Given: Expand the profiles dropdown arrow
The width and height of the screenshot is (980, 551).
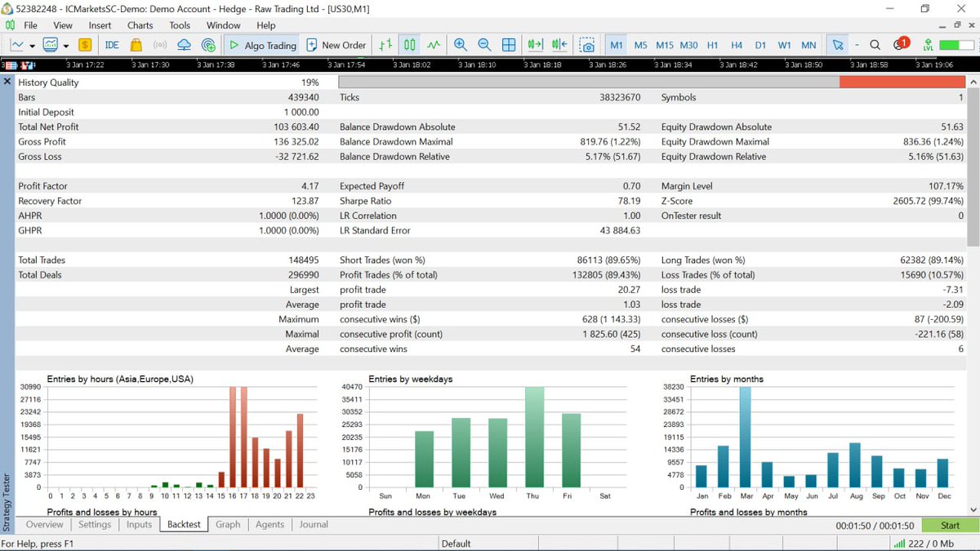Looking at the screenshot, I should (x=65, y=45).
